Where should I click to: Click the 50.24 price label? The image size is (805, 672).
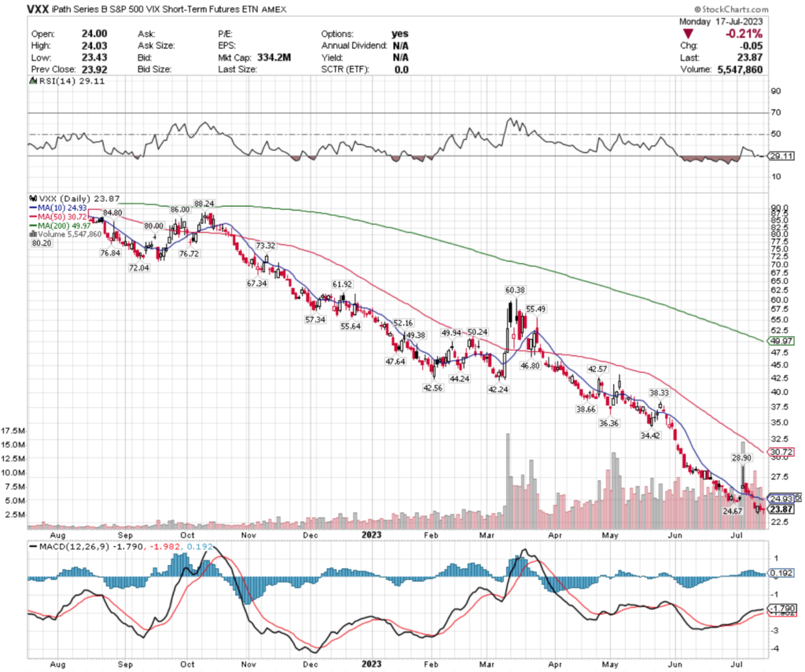[477, 332]
